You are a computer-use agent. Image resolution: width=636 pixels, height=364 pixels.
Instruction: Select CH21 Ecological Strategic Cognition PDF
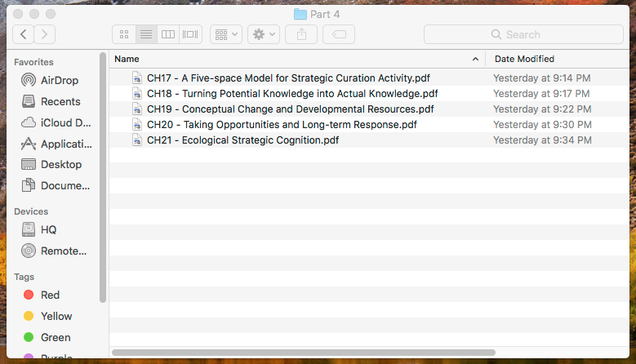pyautogui.click(x=242, y=140)
